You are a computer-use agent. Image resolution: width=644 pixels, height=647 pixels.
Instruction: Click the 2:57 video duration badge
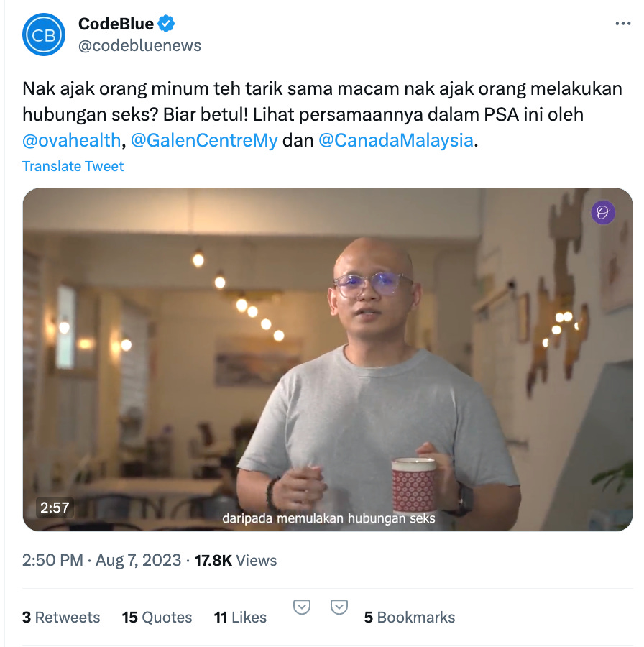(x=55, y=507)
